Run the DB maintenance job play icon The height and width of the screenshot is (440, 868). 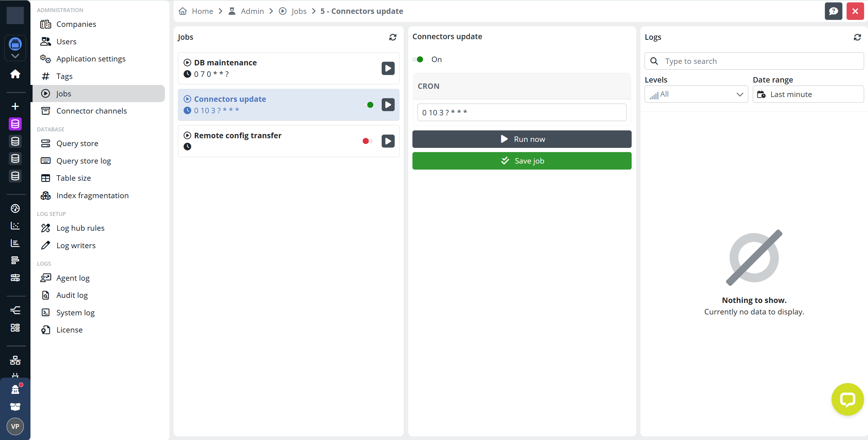tap(388, 68)
